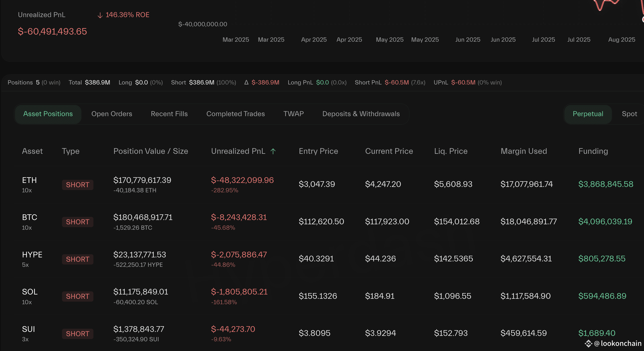The image size is (644, 351).
Task: Click the ETH SHORT badge
Action: coord(77,185)
